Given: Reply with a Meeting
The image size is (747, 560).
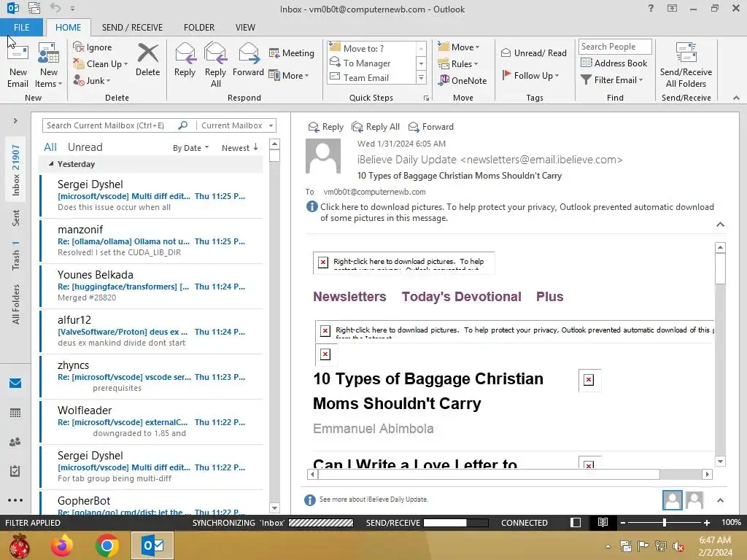Looking at the screenshot, I should point(292,52).
